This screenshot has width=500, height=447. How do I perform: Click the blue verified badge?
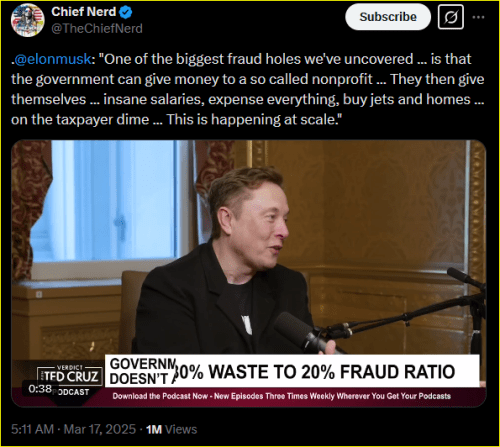[126, 12]
